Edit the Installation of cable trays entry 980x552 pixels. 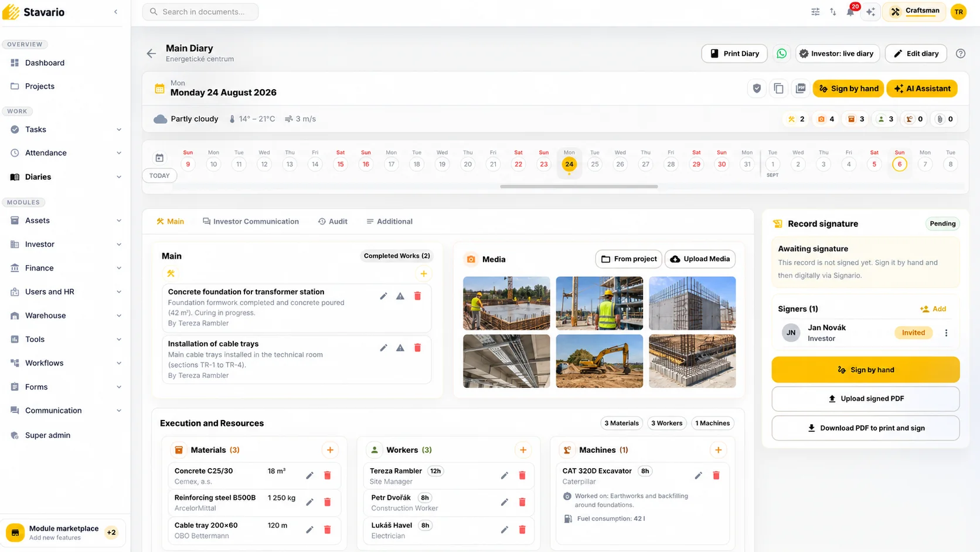pos(383,348)
